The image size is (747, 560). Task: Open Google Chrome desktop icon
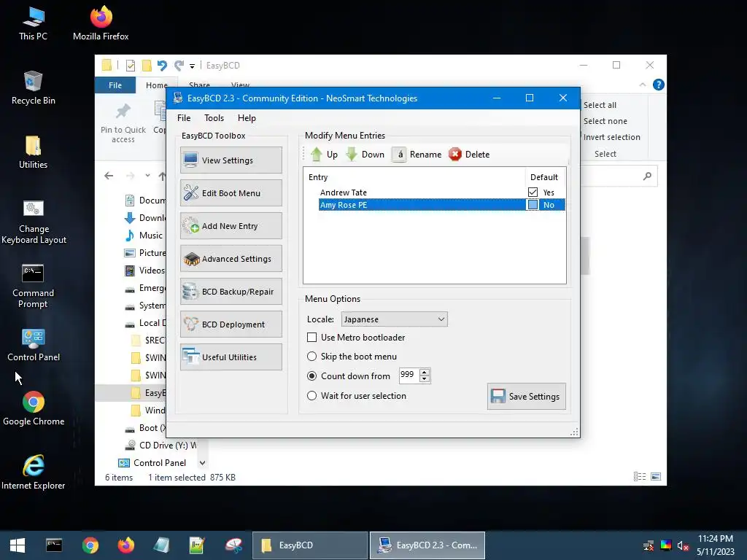[x=34, y=408]
